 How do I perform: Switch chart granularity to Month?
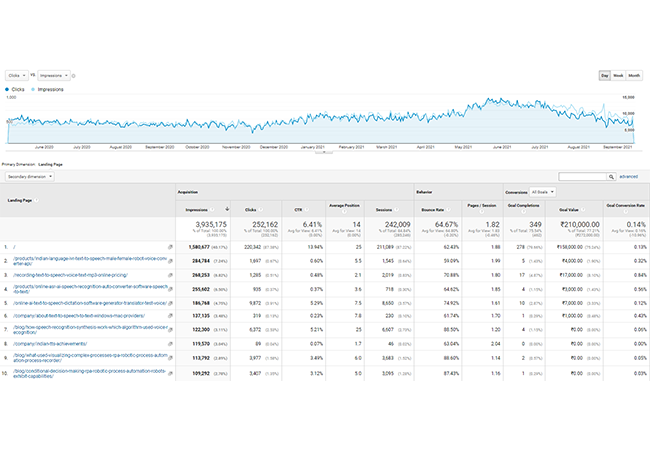[634, 76]
